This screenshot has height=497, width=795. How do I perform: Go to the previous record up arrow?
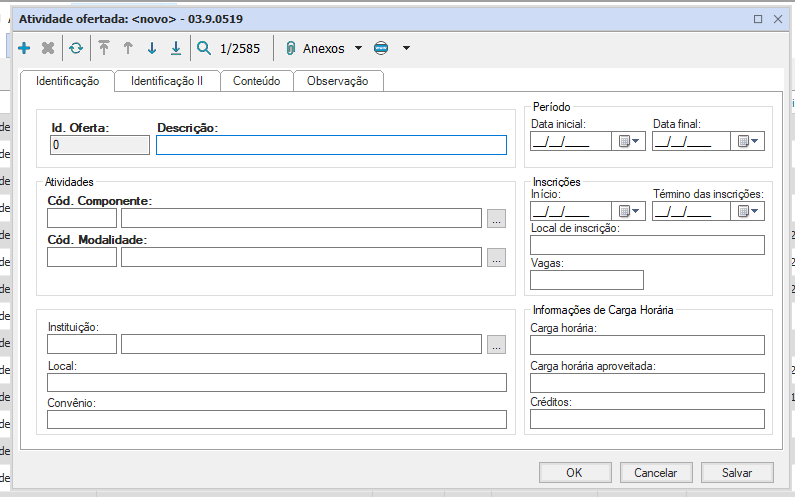[x=128, y=48]
